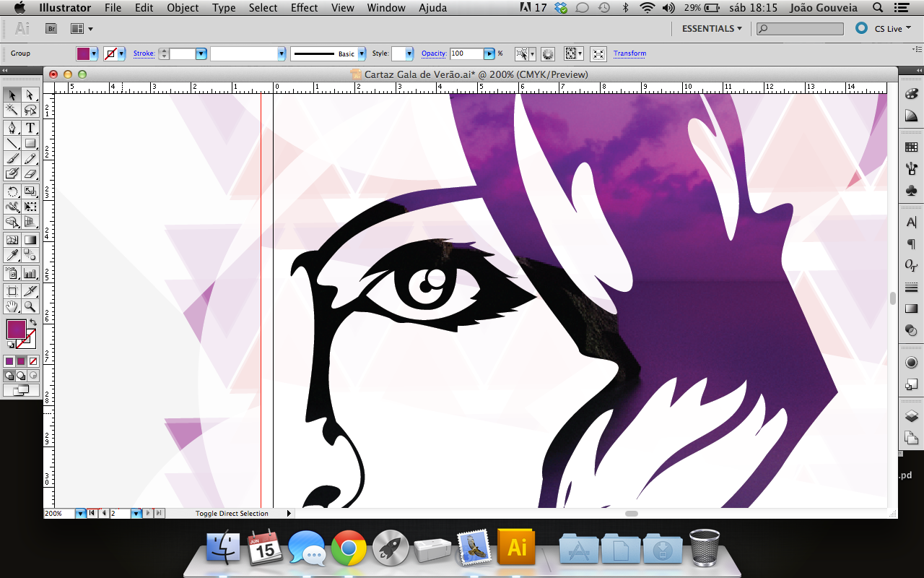The image size is (924, 578).
Task: Choose the Lasso tool
Action: click(x=30, y=110)
